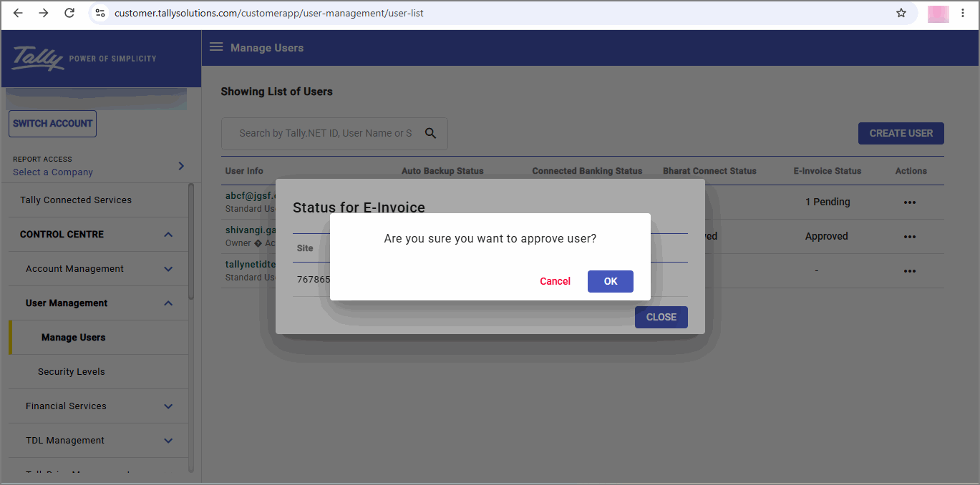Click the Switch Account button
This screenshot has width=980, height=485.
(52, 124)
